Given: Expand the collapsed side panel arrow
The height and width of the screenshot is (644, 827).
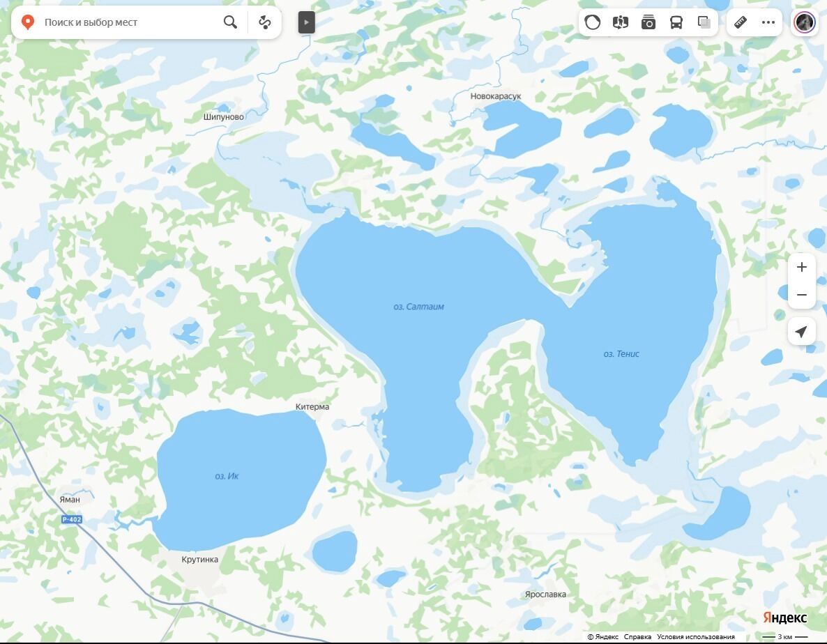Looking at the screenshot, I should coord(306,22).
